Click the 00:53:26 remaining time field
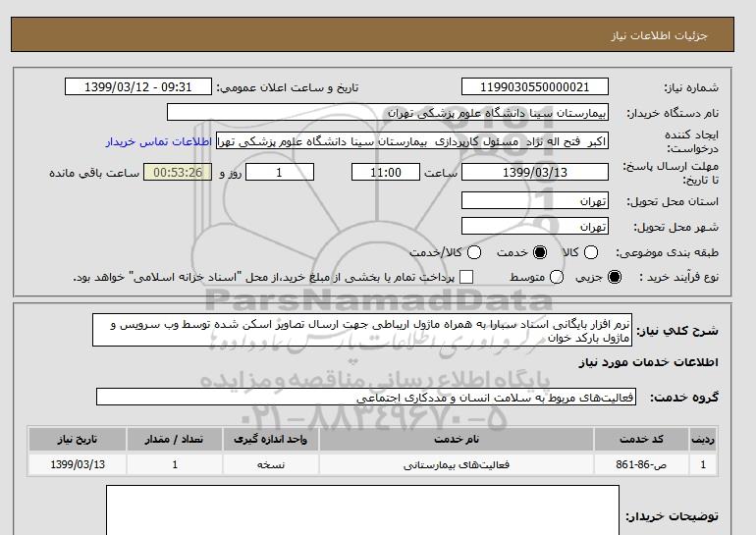The height and width of the screenshot is (535, 756). point(178,172)
